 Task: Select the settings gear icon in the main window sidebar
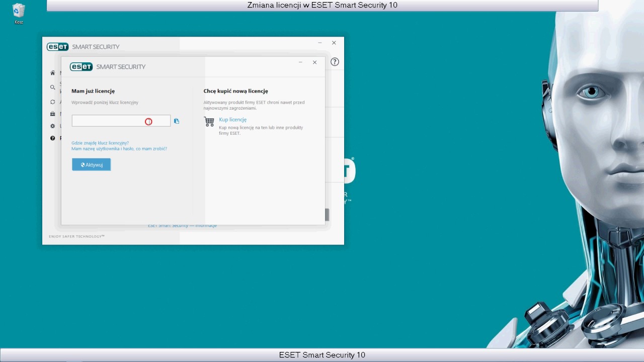coord(52,126)
